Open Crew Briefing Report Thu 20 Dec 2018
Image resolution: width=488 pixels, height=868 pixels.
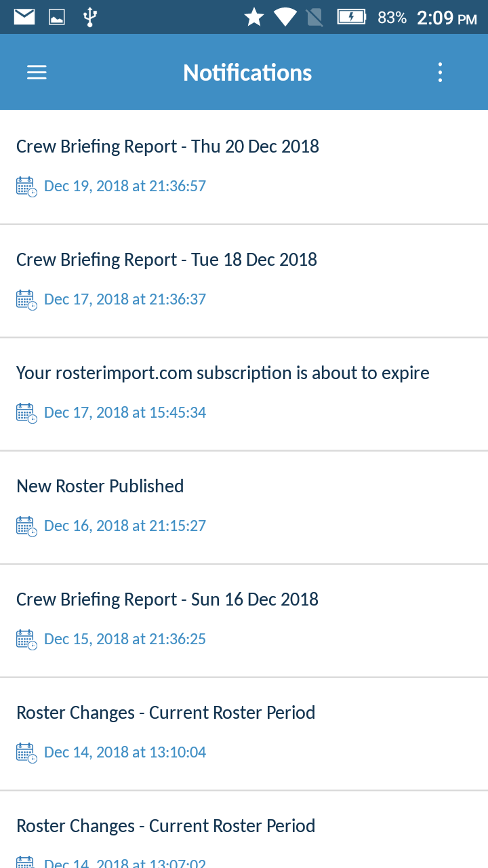pyautogui.click(x=244, y=167)
